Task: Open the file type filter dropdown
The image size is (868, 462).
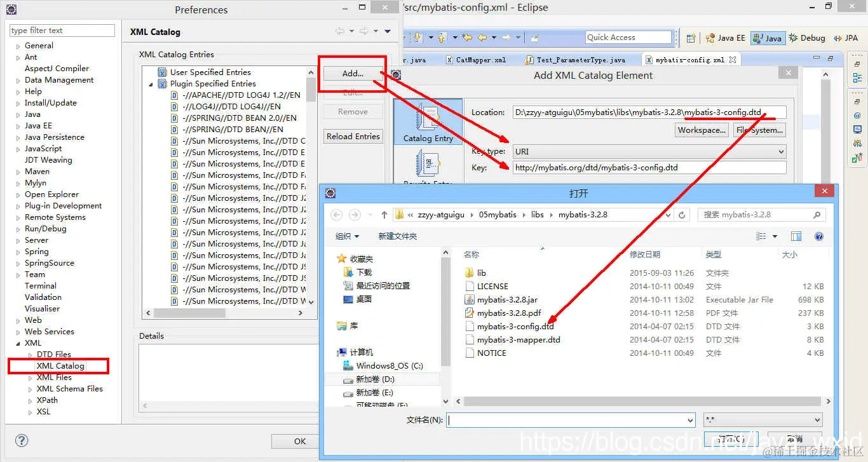Action: (x=817, y=420)
